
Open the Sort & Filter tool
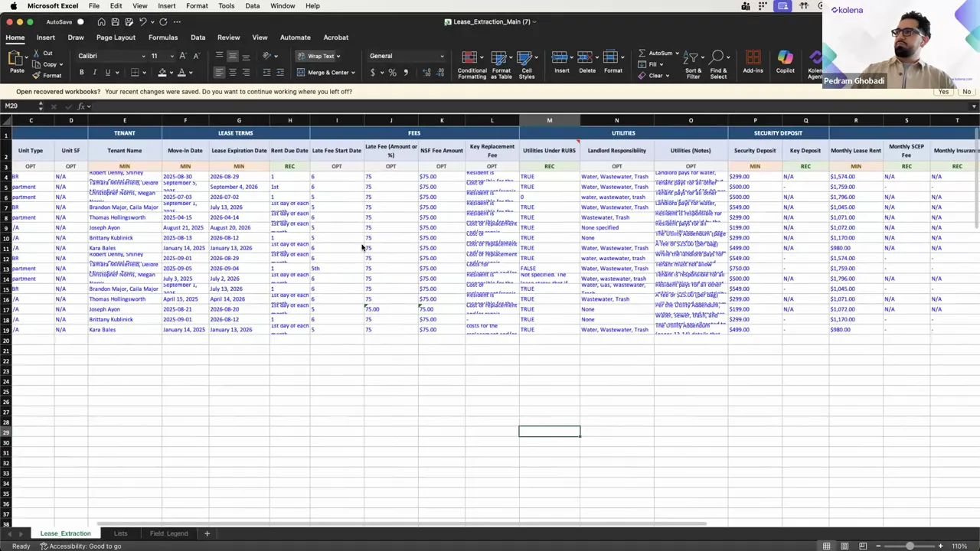click(692, 67)
